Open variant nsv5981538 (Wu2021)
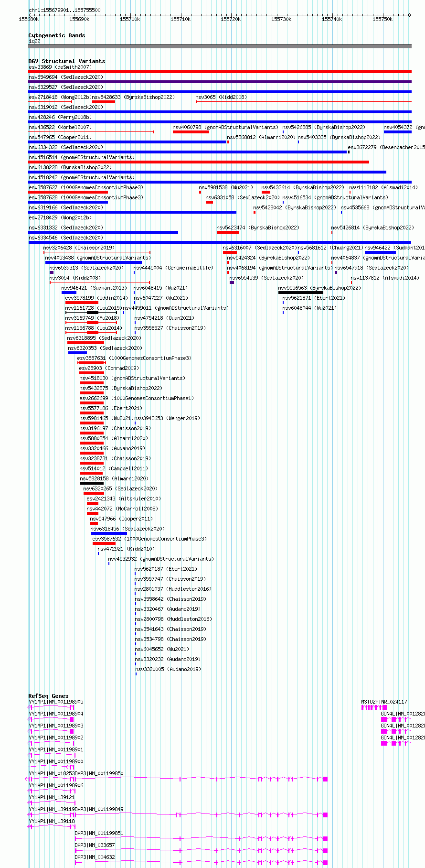The image size is (425, 868). 226,187
